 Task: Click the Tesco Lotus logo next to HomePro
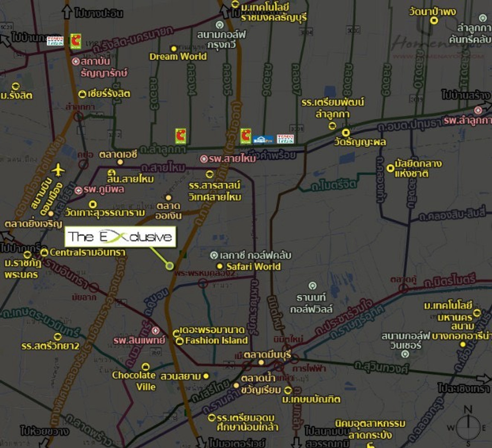coord(285,139)
